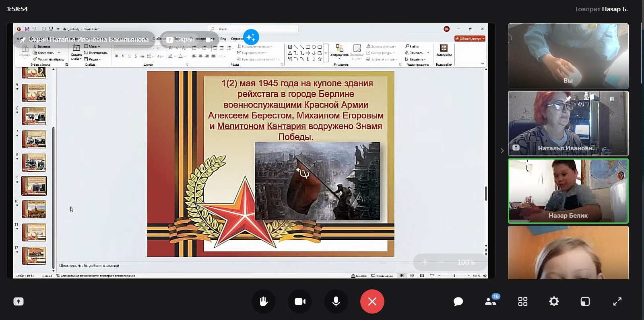Screen dimensions: 644x320
Task: Leave the call with red X button
Action: [372, 301]
